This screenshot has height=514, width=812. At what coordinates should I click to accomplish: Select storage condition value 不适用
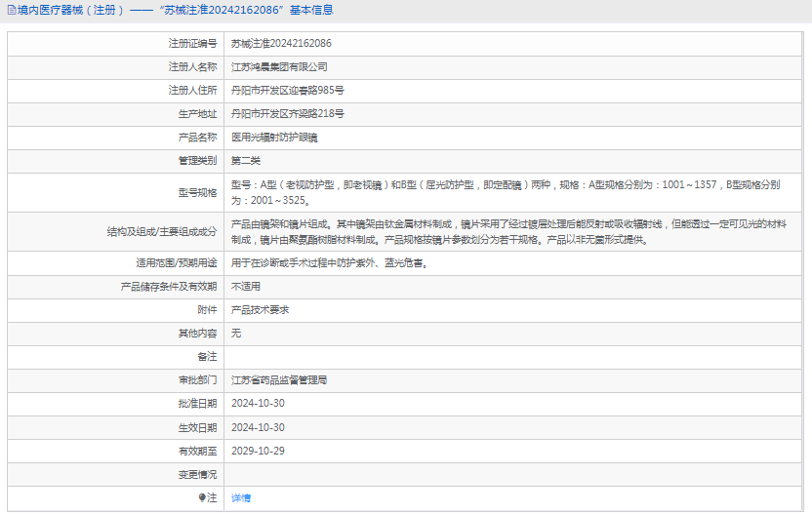pyautogui.click(x=246, y=286)
